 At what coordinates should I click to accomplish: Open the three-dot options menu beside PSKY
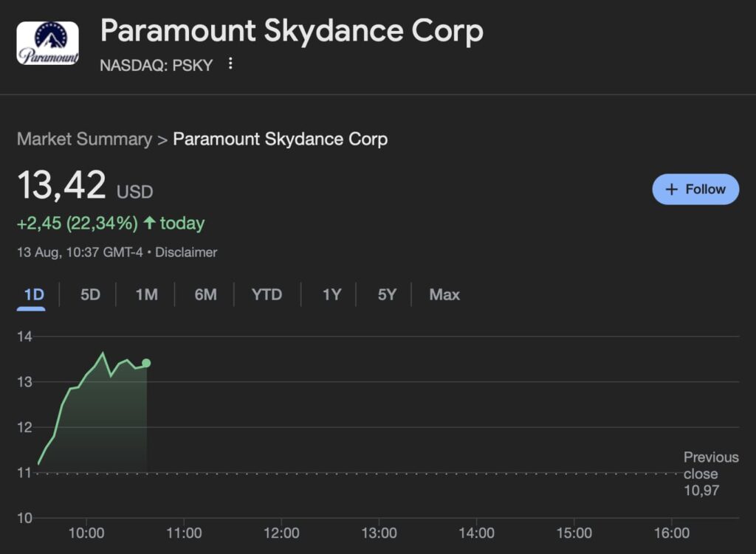tap(230, 64)
